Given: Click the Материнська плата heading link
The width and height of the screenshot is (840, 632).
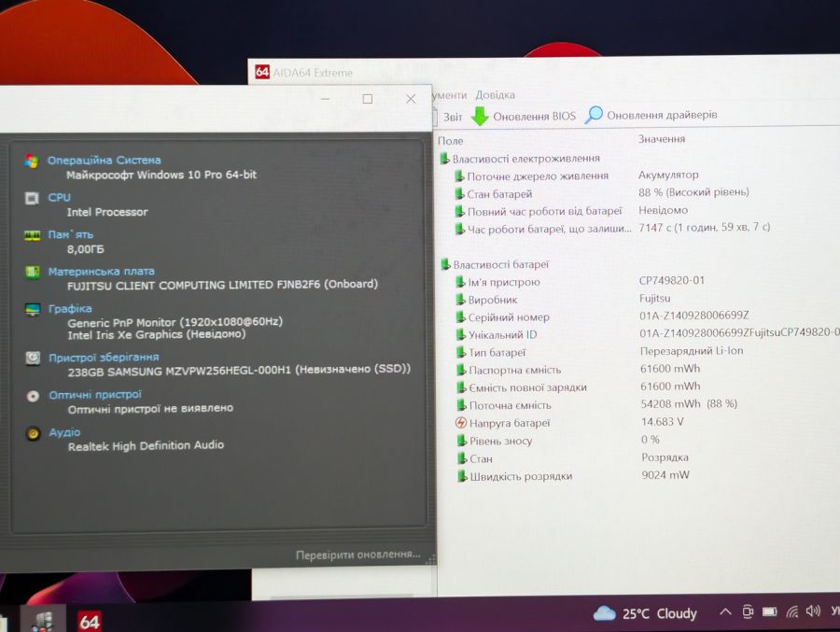Looking at the screenshot, I should click(x=101, y=272).
